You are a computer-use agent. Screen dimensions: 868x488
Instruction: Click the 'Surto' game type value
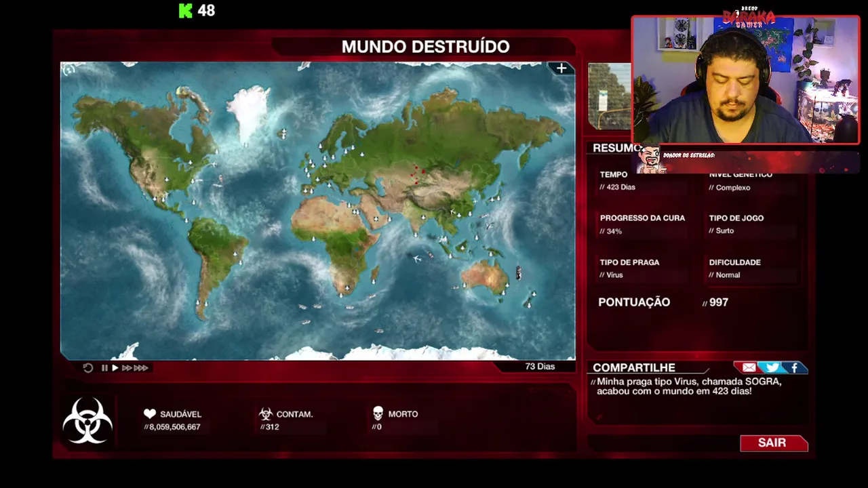pos(724,230)
